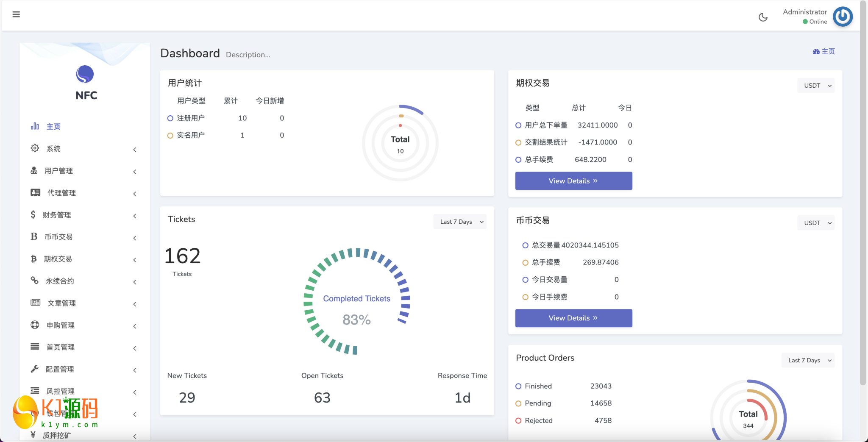Open the 主页 menu item in sidebar

(53, 127)
